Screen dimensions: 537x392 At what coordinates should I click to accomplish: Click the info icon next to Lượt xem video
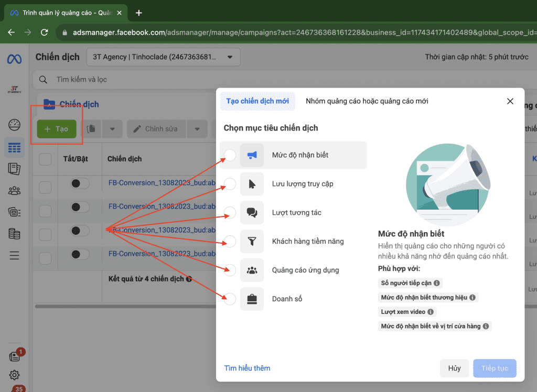(x=431, y=312)
